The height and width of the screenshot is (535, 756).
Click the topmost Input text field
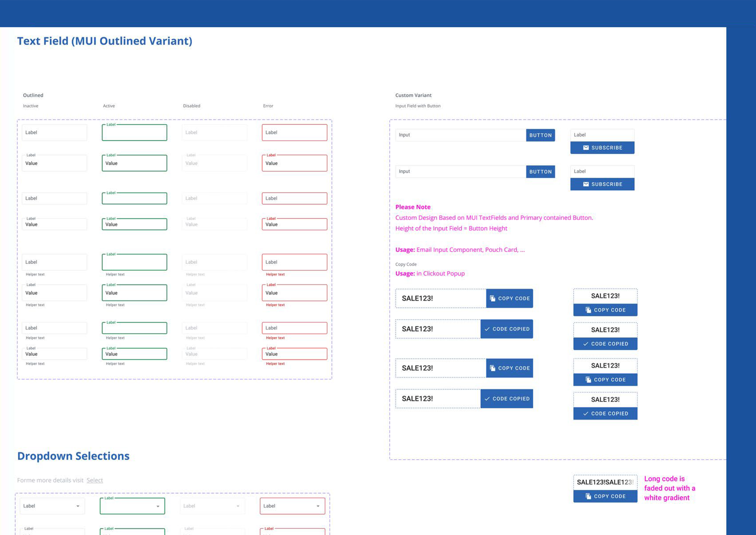click(x=460, y=135)
